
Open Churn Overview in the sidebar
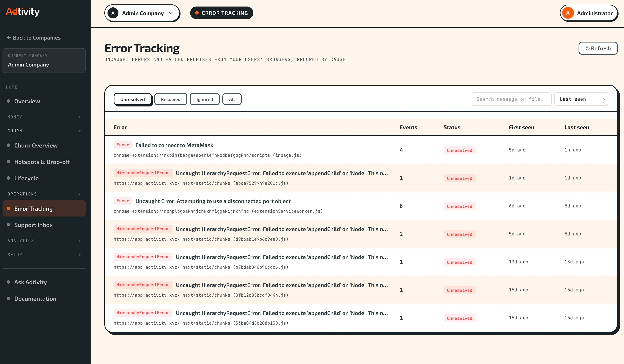coord(44,145)
